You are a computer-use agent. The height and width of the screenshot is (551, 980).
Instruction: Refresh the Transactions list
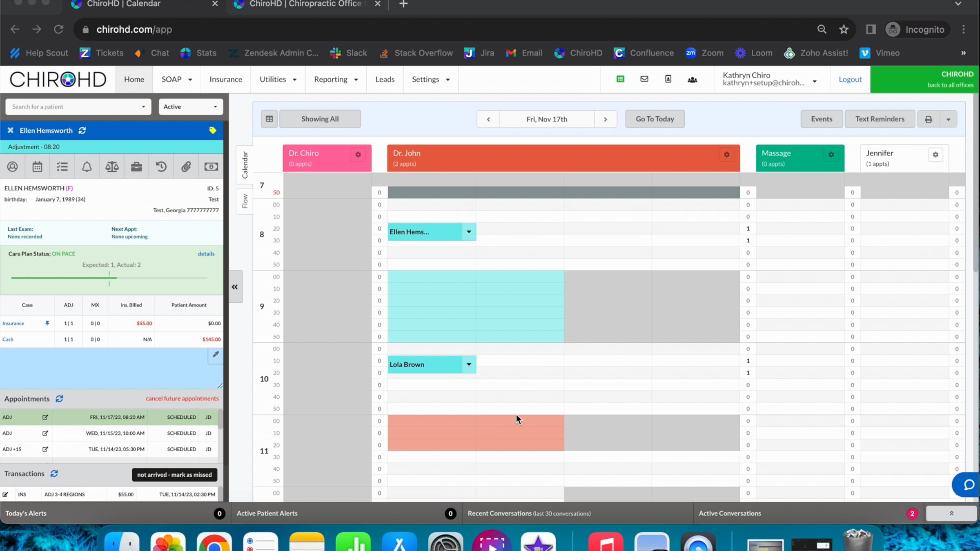pos(54,473)
